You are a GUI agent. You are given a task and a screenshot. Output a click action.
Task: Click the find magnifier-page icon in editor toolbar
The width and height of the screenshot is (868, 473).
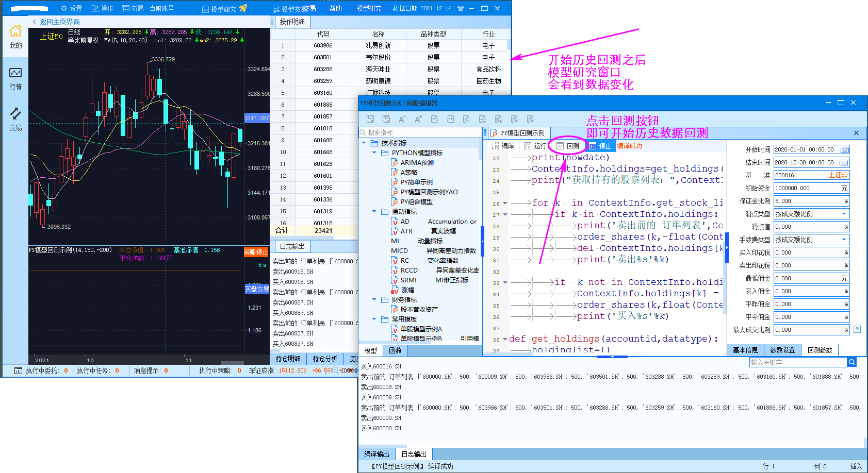click(466, 119)
